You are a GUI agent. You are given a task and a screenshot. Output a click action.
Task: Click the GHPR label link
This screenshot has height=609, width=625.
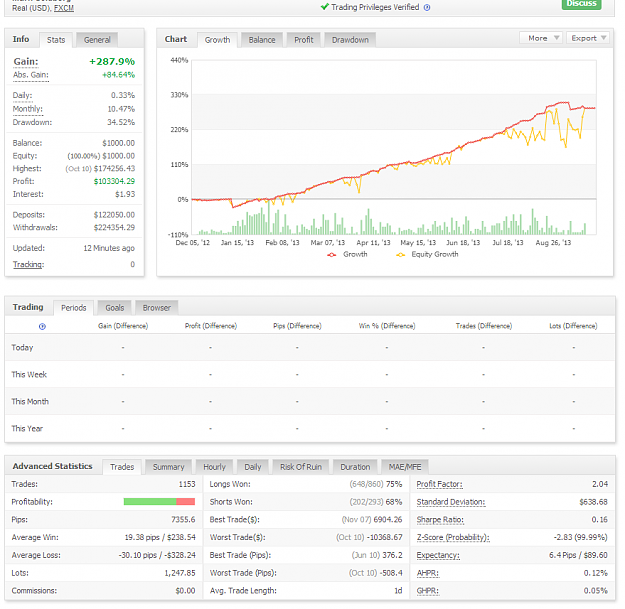(x=428, y=591)
